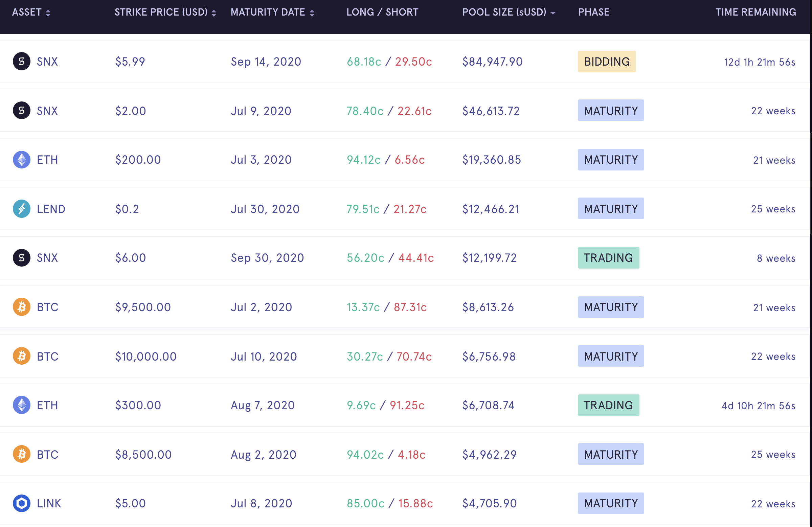Click the maturity date Jul 30, 2020
Viewport: 812px width, 527px height.
coord(265,209)
